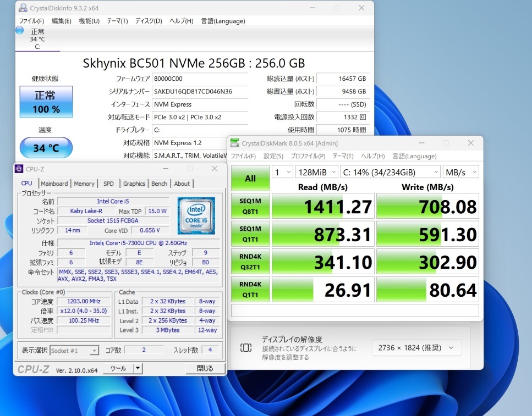Open 編集(E) menu in CrystalDiskInfo

point(62,21)
